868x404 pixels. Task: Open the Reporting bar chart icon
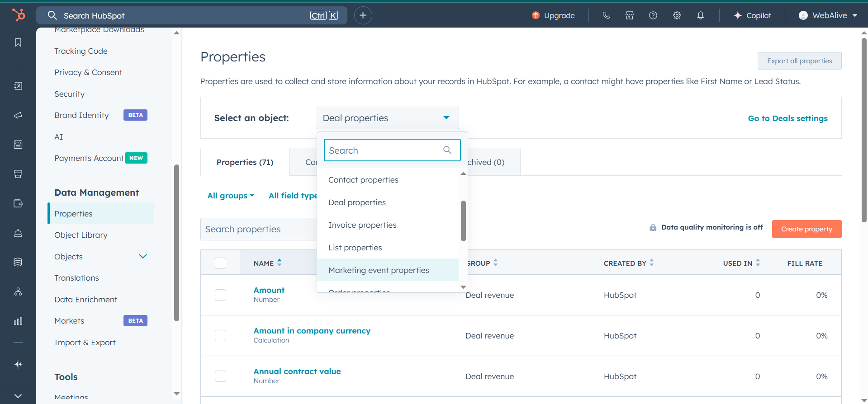18,321
